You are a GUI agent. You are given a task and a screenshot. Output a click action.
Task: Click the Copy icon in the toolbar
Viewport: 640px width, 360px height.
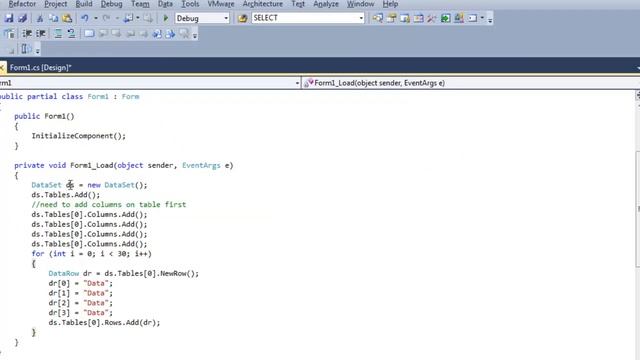pos(53,18)
